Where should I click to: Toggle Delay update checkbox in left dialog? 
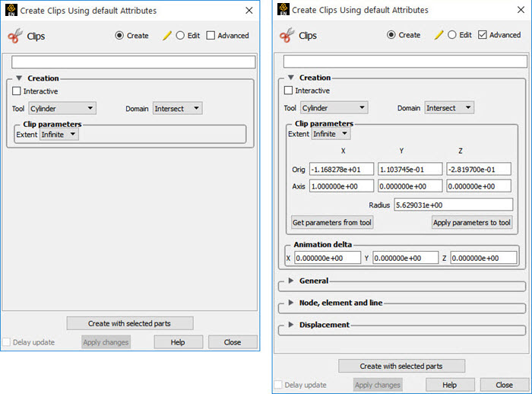6,342
